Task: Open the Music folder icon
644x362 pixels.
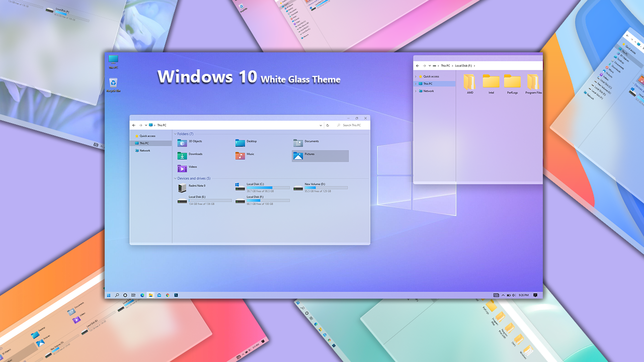Action: coord(240,155)
